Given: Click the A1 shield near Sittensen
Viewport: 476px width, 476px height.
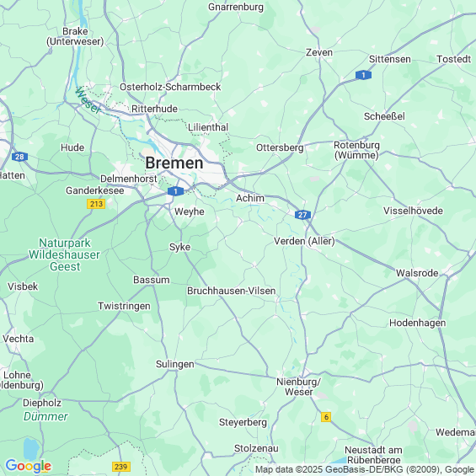Looking at the screenshot, I should (363, 75).
